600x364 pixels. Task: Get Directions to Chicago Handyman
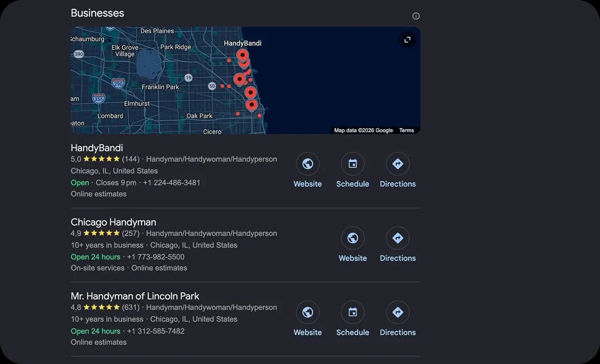point(397,238)
